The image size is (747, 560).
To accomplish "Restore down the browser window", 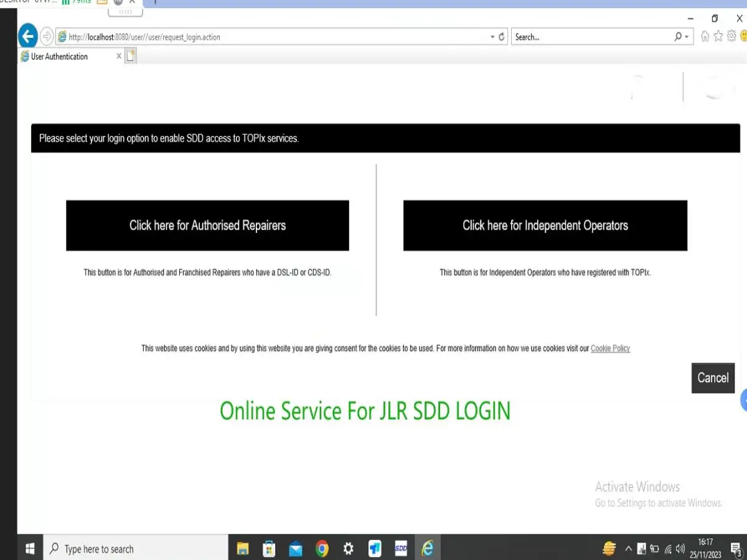I will 715,18.
